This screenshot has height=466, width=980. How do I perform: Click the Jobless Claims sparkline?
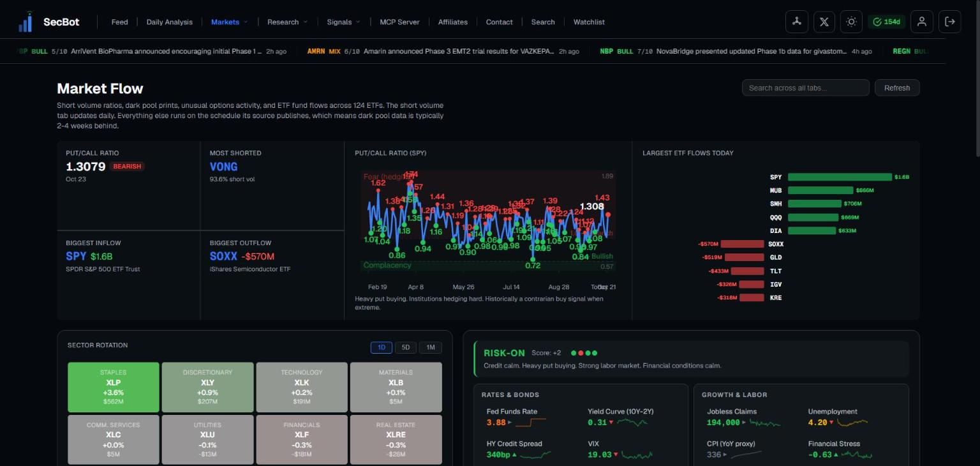764,423
